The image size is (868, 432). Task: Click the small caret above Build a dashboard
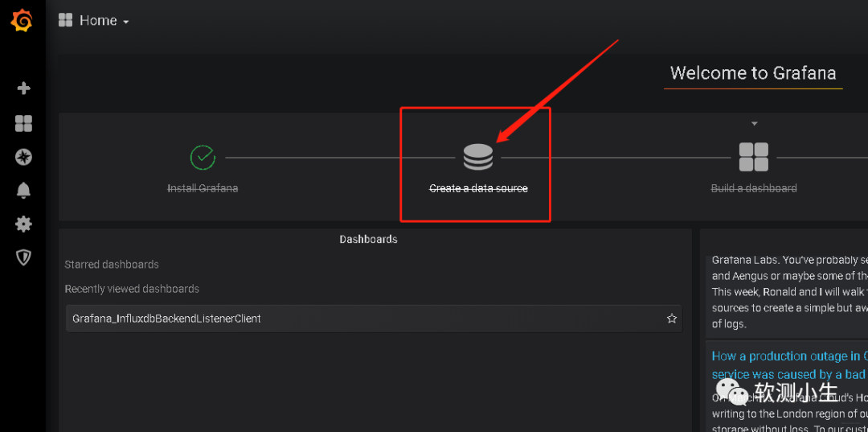point(754,124)
